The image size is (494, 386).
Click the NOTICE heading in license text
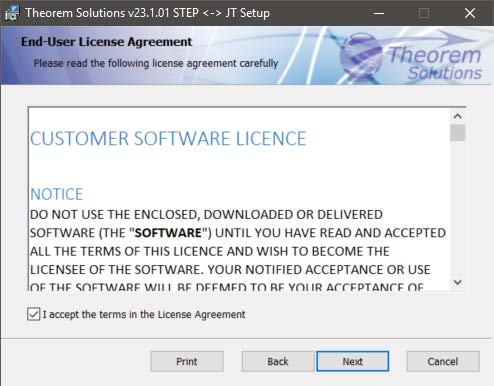click(57, 194)
